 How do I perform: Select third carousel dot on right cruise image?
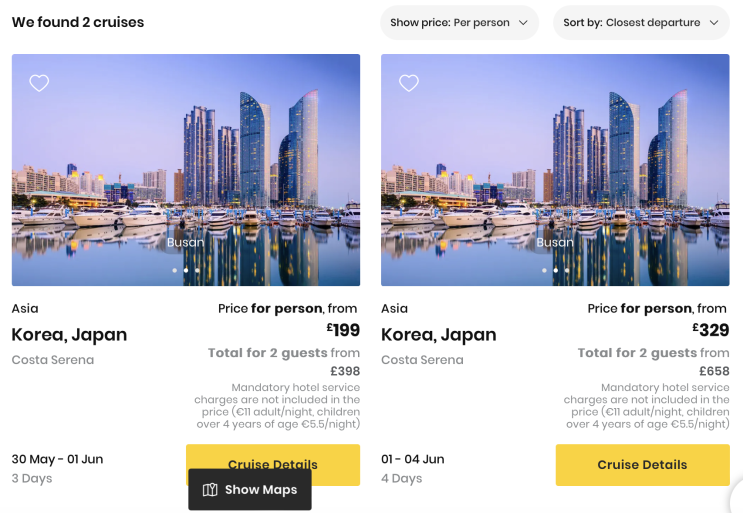[x=567, y=270]
